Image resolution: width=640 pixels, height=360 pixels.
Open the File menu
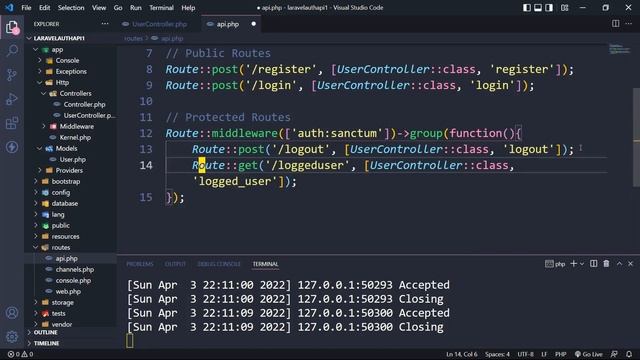click(x=26, y=8)
